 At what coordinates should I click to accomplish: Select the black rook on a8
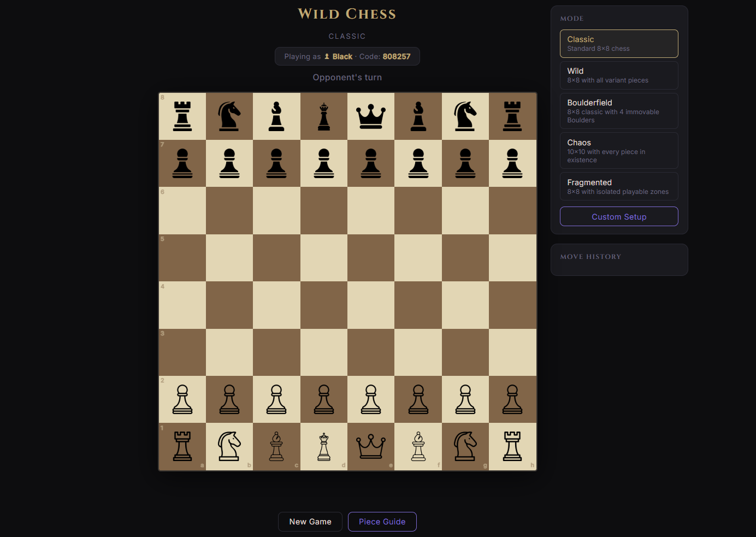(182, 116)
